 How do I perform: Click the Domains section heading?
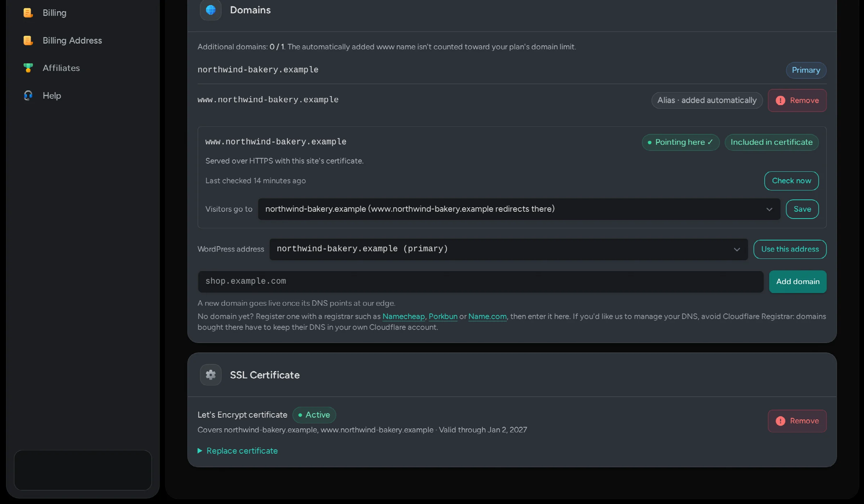pyautogui.click(x=250, y=10)
